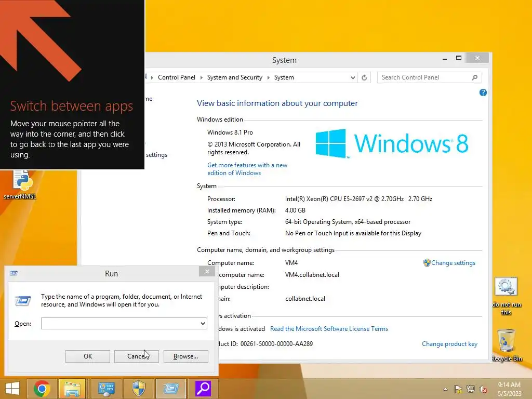Expand the Open combo box dropdown arrow
This screenshot has height=399, width=532.
[x=203, y=323]
